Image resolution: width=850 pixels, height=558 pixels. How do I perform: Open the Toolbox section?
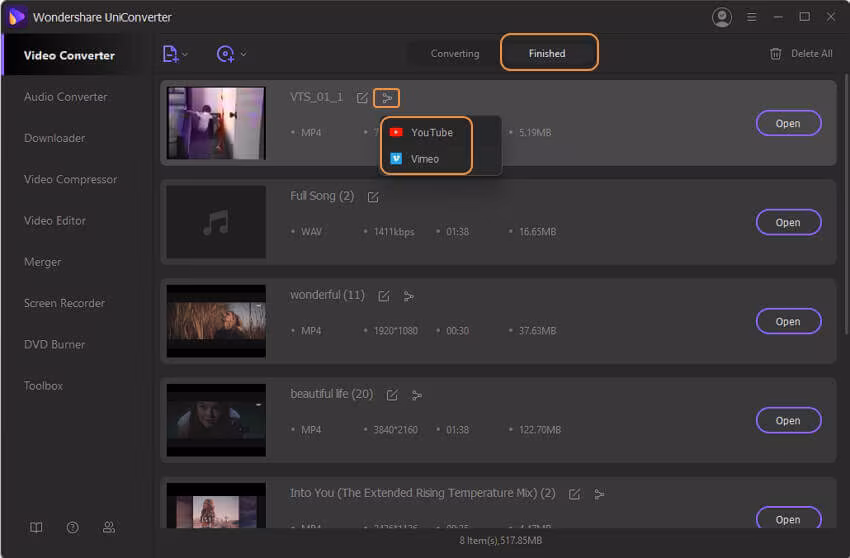(x=43, y=386)
